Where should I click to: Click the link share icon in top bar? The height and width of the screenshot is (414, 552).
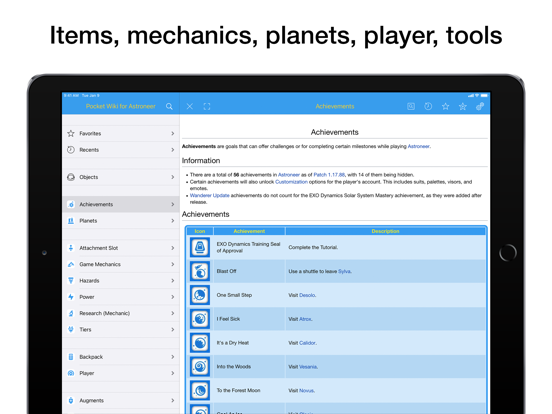tap(480, 106)
